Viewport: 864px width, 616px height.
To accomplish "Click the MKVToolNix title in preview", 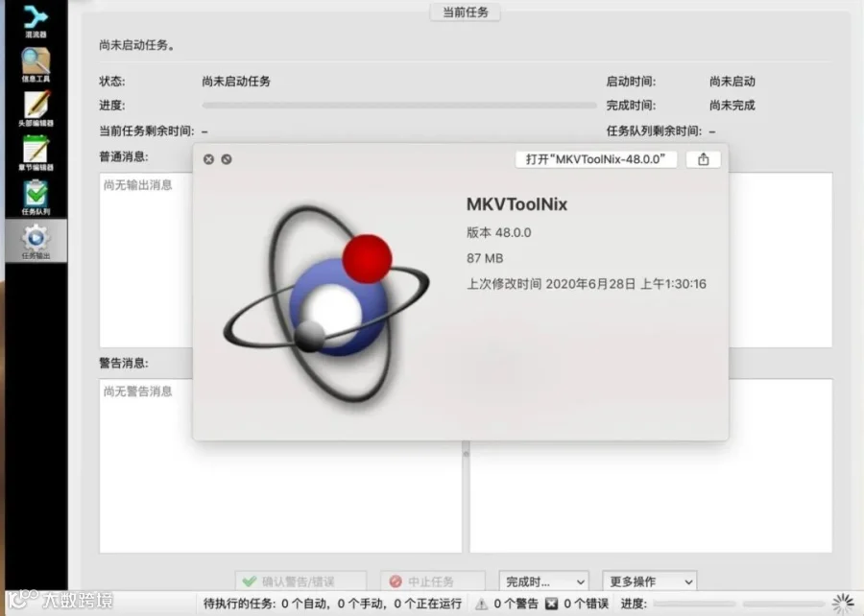I will [516, 204].
